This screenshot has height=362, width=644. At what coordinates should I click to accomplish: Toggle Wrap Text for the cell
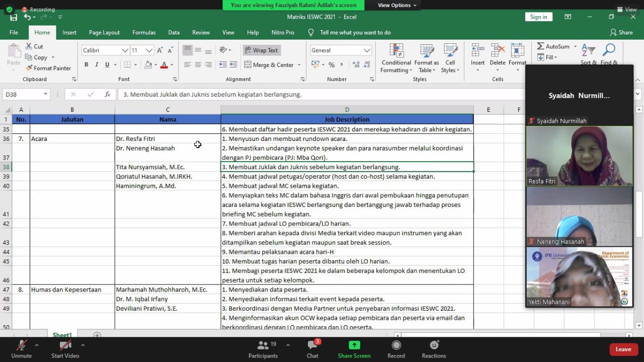261,50
